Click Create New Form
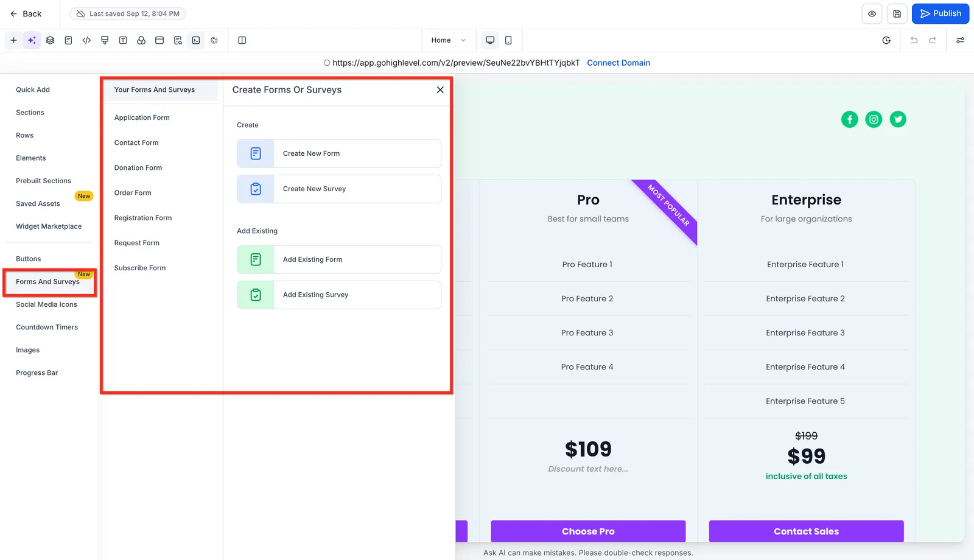Screen dimensions: 974x560 click(339, 153)
